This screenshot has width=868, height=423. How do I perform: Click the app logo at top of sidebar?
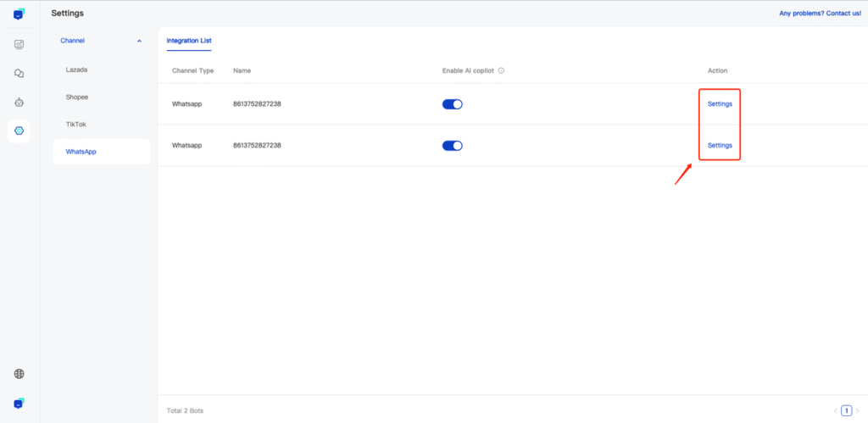coord(19,14)
